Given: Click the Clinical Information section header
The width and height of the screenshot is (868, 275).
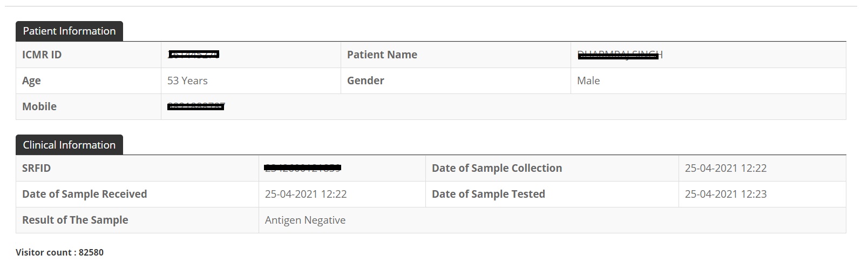Looking at the screenshot, I should click(69, 145).
